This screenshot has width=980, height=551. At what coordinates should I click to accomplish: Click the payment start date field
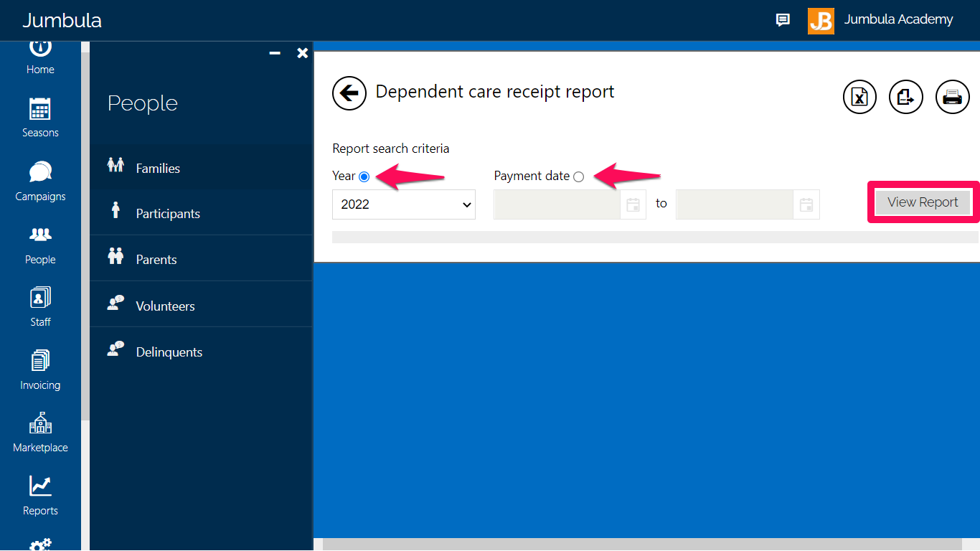(557, 204)
